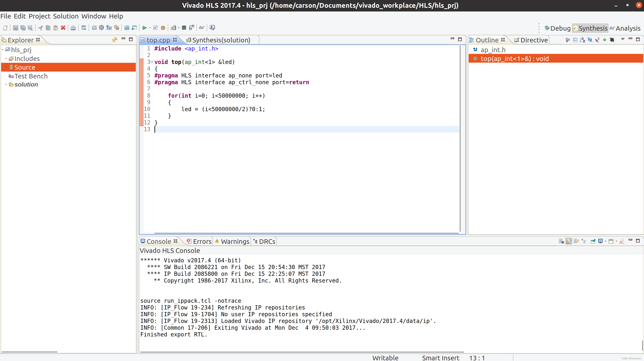Click Link with Editor in Explorer
The width and height of the screenshot is (644, 361).
(115, 40)
